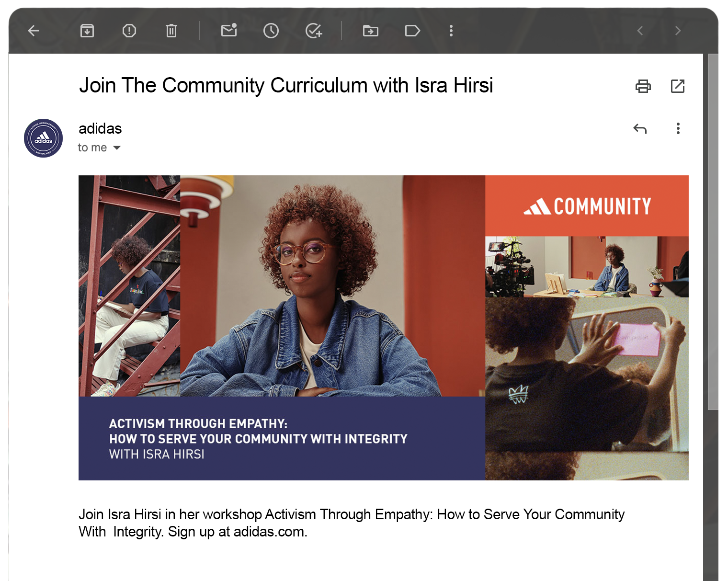The width and height of the screenshot is (728, 581).
Task: Expand recipient details next to 'to me'
Action: [x=117, y=148]
